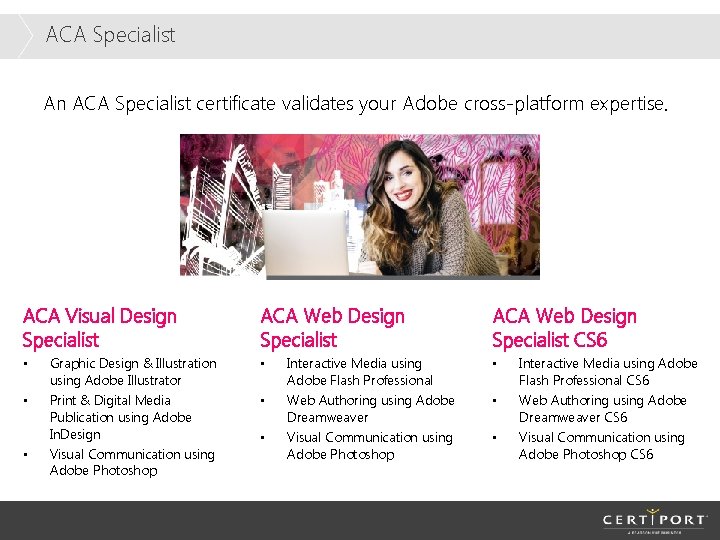
Task: Click the banner photo of the smiling woman
Action: (360, 206)
